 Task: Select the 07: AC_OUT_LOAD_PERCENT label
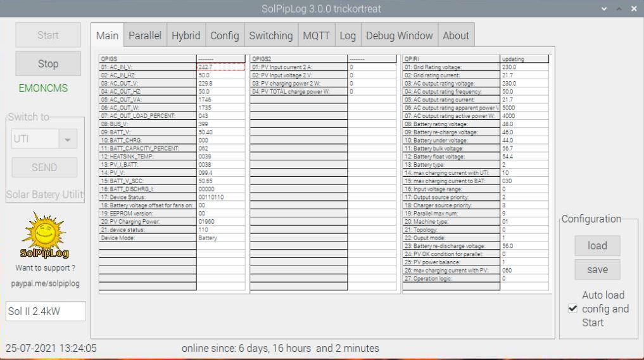click(148, 116)
